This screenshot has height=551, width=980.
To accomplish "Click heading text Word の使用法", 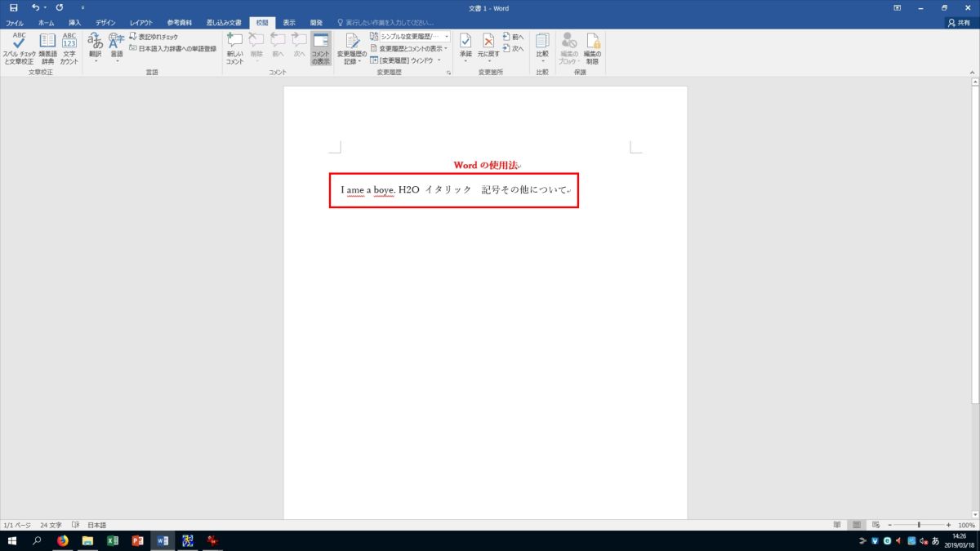I will click(486, 165).
